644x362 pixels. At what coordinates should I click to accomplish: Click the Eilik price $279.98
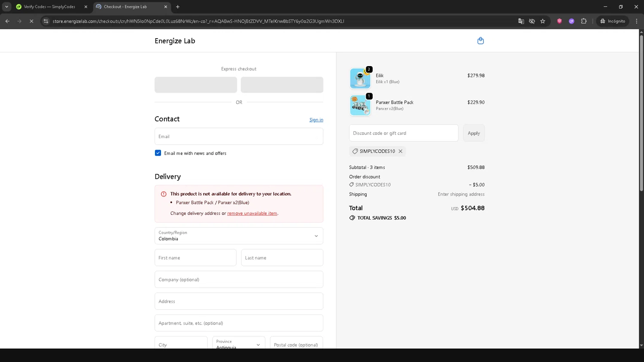click(476, 75)
